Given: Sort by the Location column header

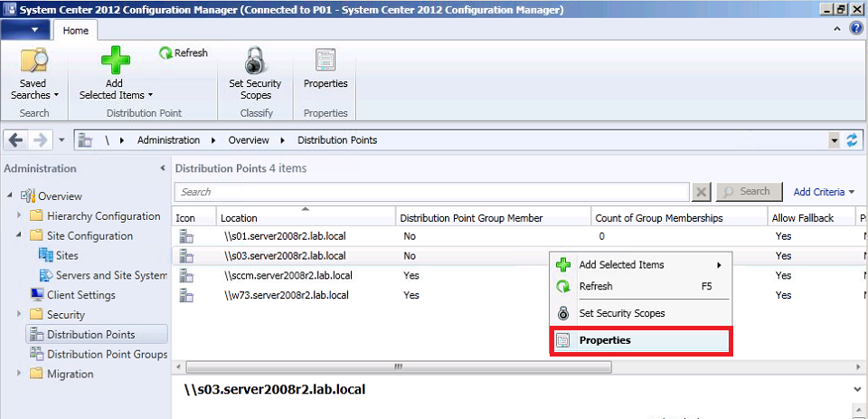Looking at the screenshot, I should pos(307,217).
